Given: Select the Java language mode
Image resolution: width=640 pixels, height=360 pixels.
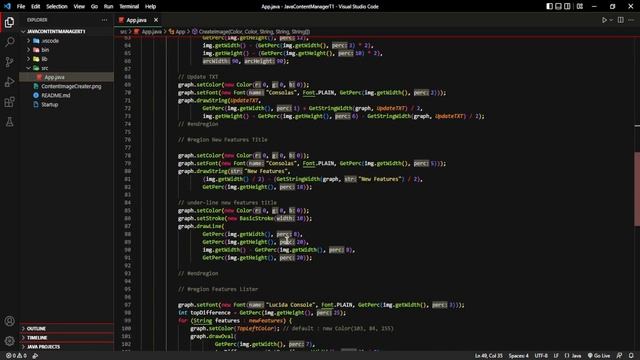Looking at the screenshot, I should point(573,356).
